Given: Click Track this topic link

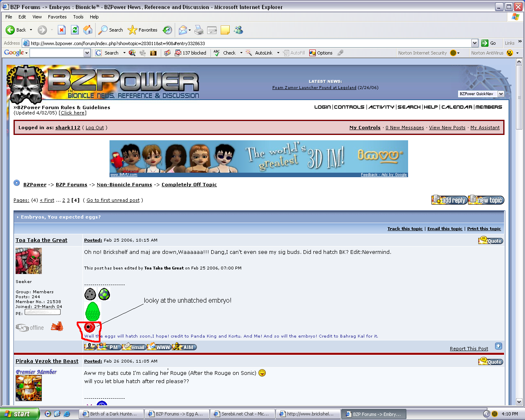Looking at the screenshot, I should click(x=405, y=229).
